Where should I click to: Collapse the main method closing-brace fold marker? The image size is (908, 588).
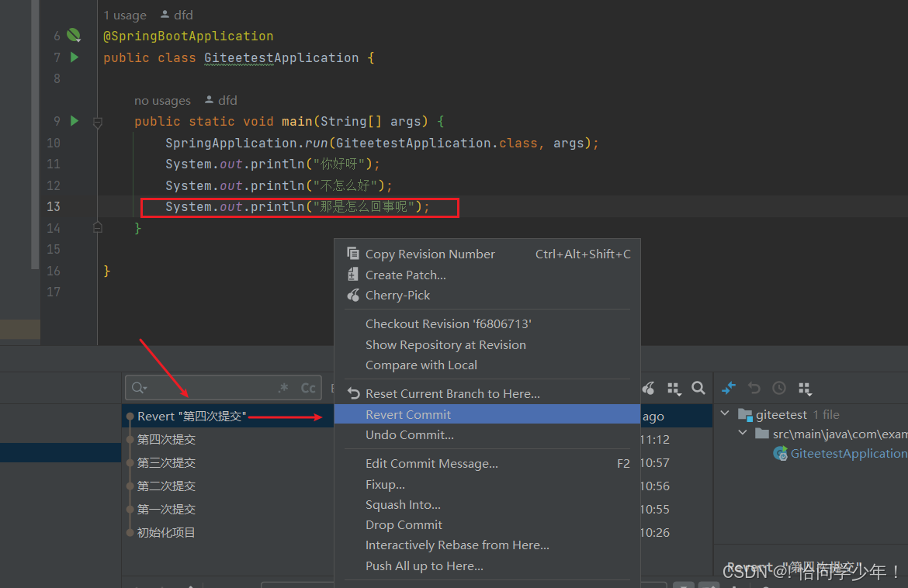98,227
